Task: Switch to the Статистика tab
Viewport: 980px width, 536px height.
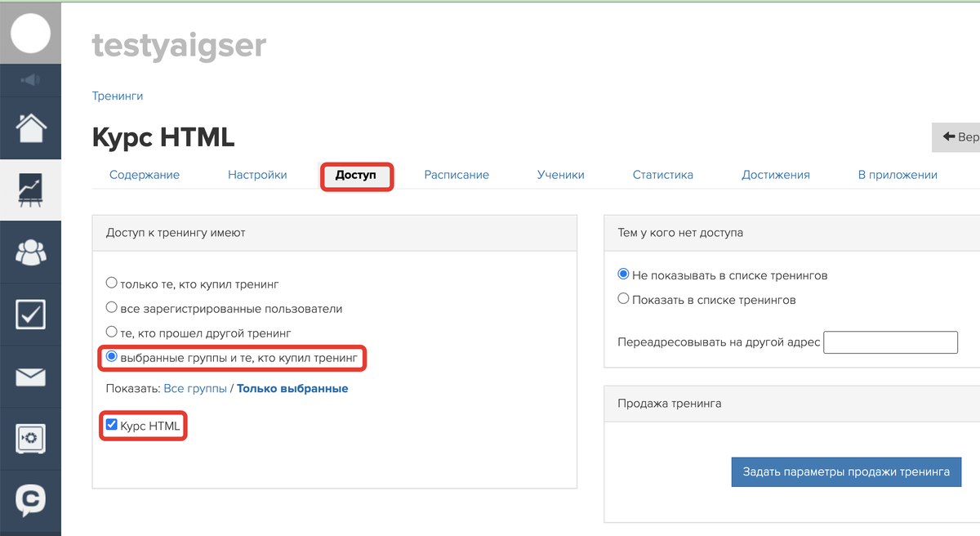Action: click(663, 175)
